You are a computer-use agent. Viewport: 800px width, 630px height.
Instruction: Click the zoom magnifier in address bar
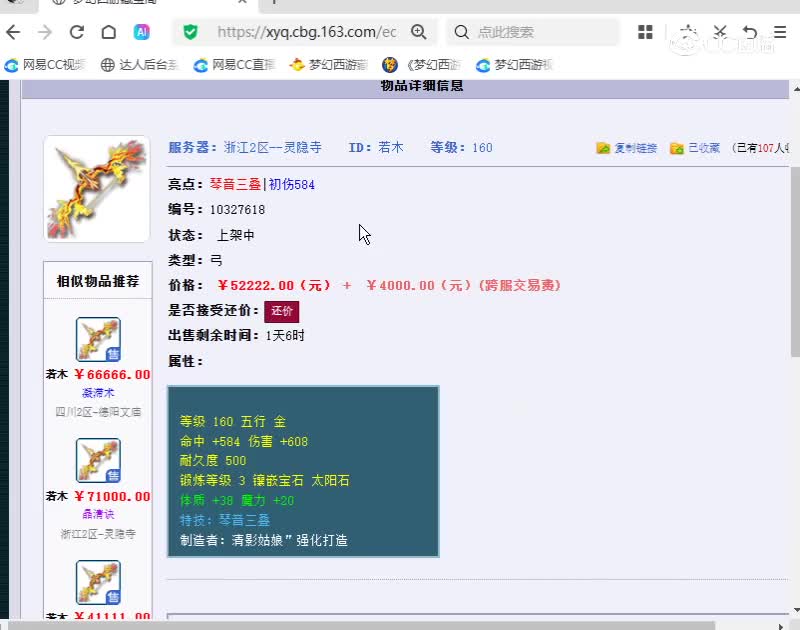point(418,32)
